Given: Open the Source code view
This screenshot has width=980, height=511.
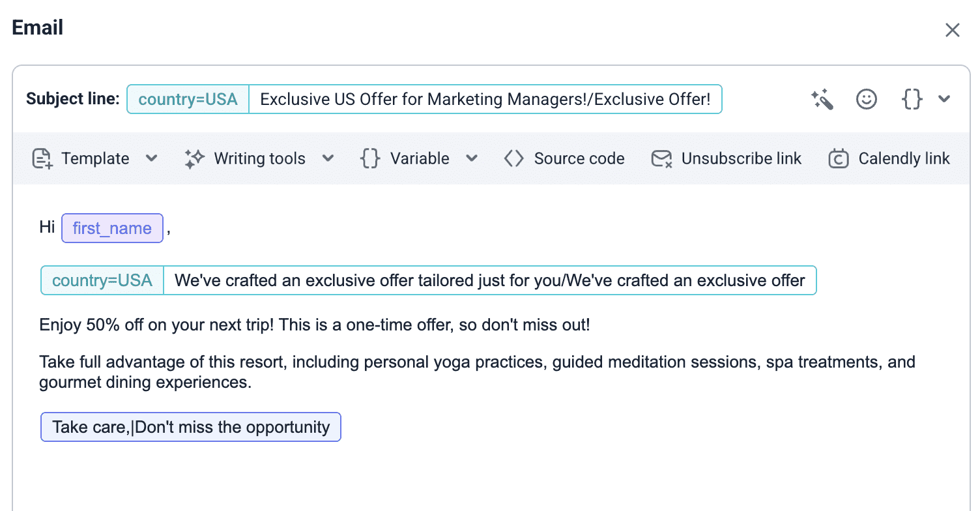Looking at the screenshot, I should point(579,159).
